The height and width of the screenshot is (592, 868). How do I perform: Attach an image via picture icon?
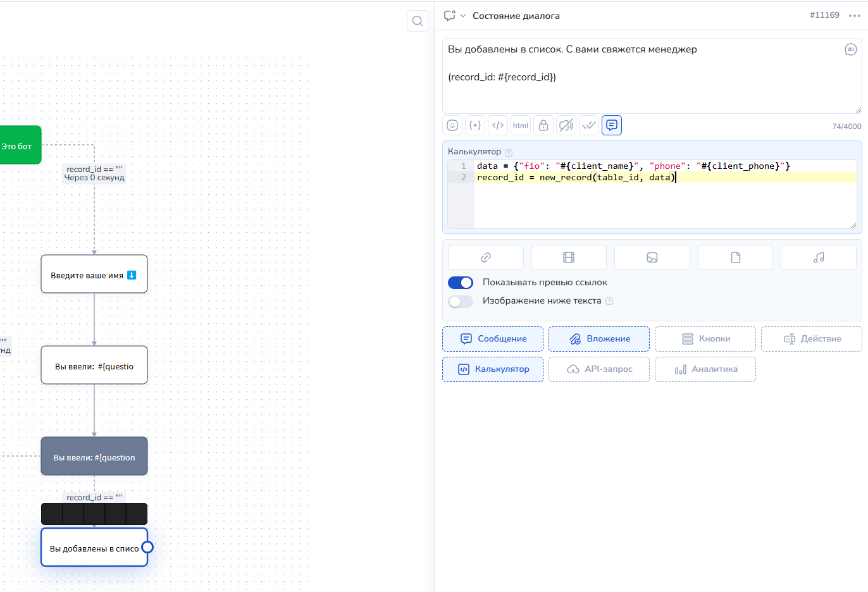[652, 257]
